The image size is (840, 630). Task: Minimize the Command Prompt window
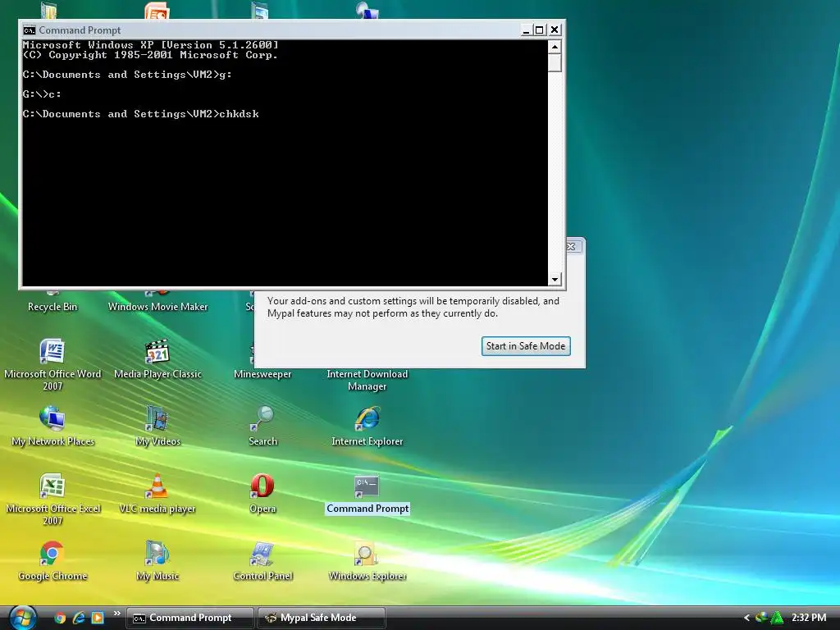tap(526, 30)
